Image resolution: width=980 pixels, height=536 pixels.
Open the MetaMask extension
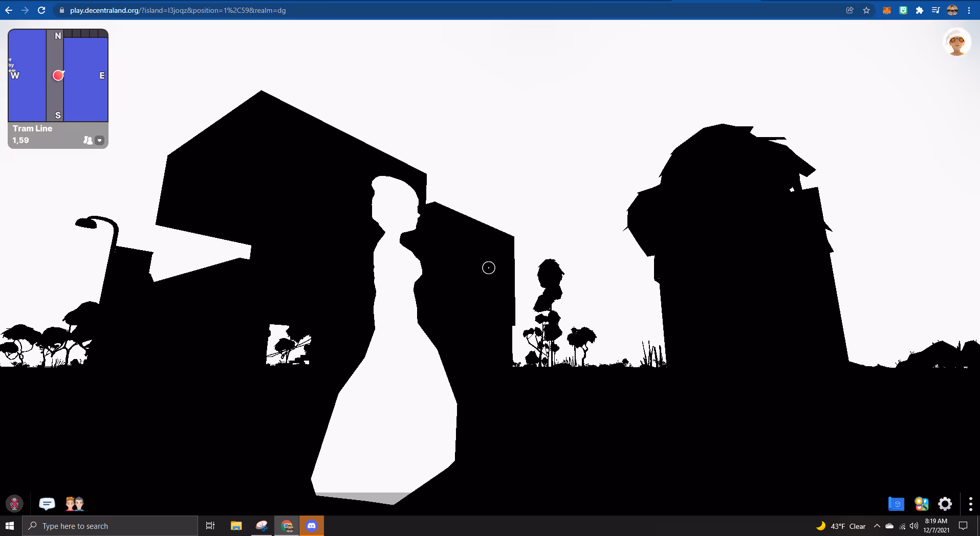coord(887,10)
